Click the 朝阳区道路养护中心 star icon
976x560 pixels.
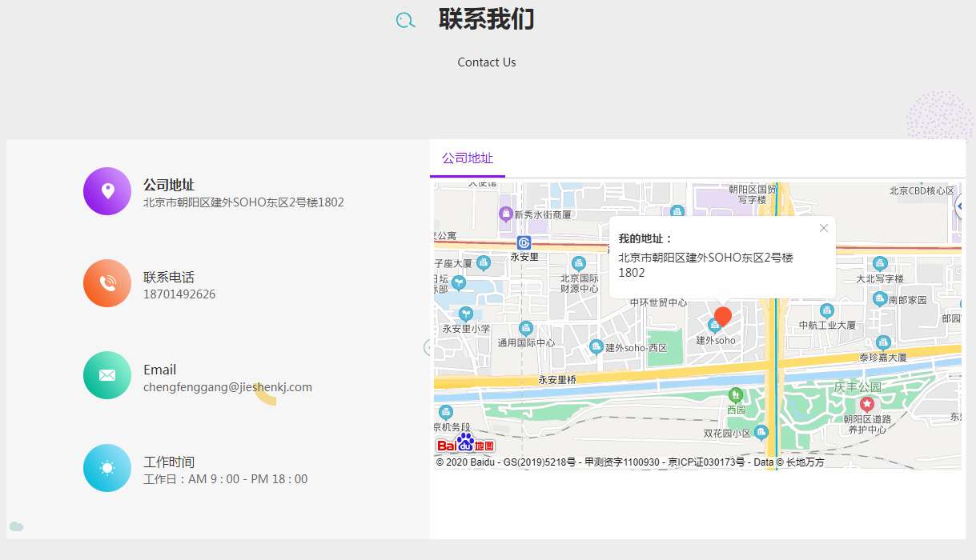[866, 404]
